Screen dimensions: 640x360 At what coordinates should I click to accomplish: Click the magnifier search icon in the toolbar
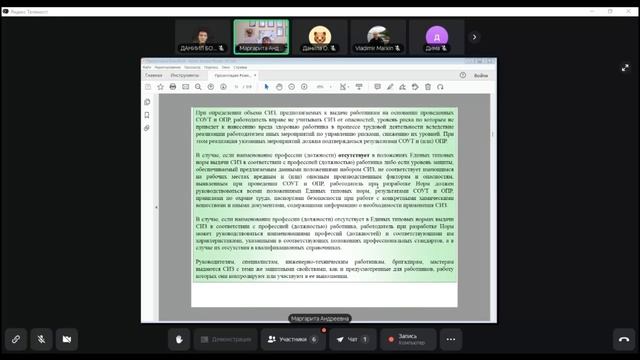[198, 87]
